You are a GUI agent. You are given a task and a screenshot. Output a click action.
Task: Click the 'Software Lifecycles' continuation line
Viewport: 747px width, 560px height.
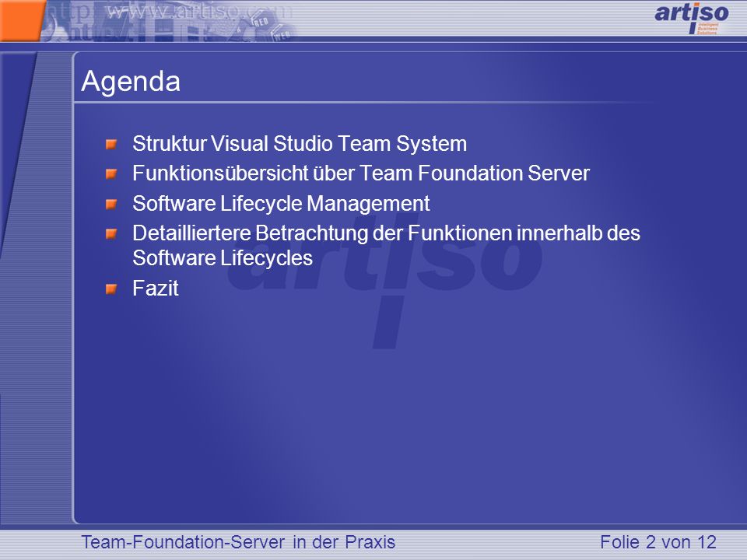tap(223, 258)
